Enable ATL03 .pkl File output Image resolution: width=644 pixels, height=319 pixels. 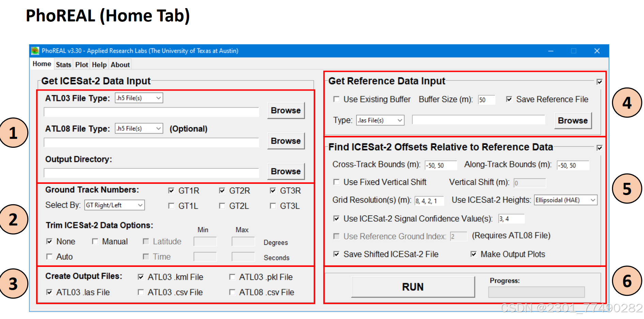pos(232,277)
